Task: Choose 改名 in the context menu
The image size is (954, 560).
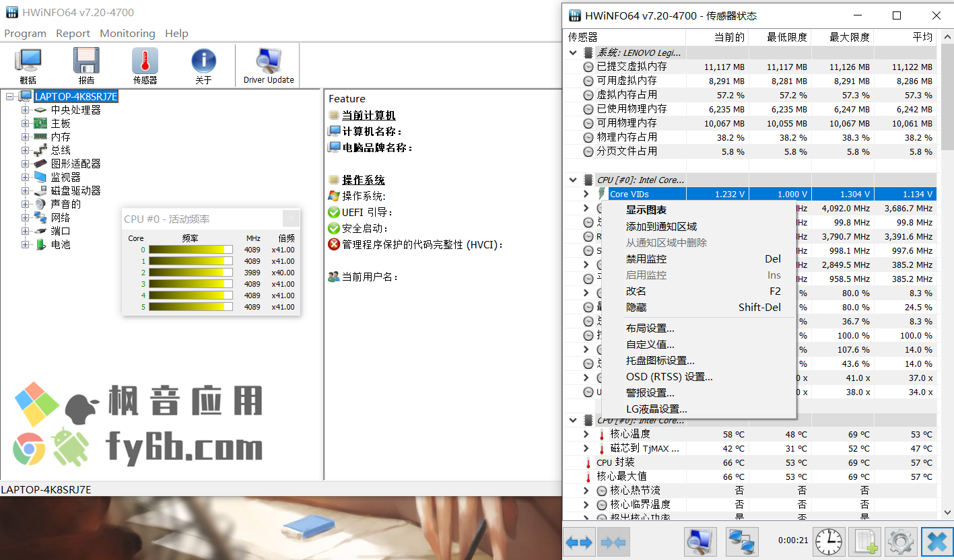Action: point(698,291)
